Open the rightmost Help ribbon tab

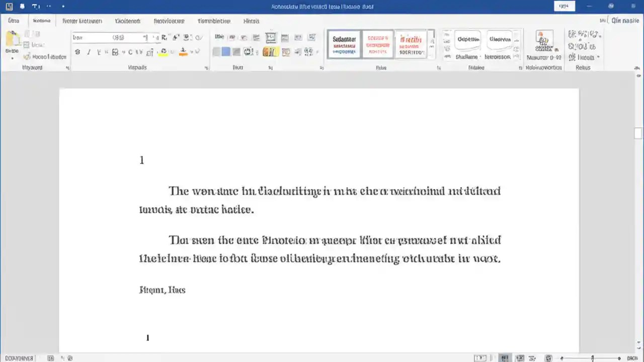point(251,21)
